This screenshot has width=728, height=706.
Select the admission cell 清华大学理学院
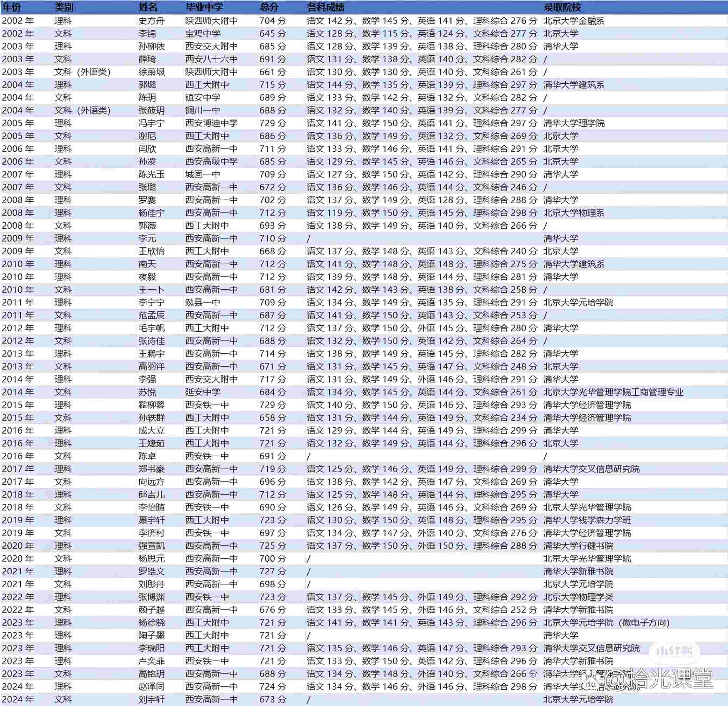click(574, 123)
